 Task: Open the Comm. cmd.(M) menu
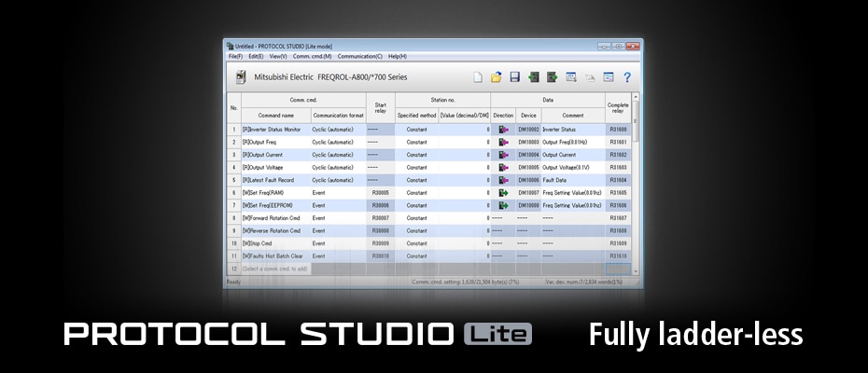tap(313, 57)
